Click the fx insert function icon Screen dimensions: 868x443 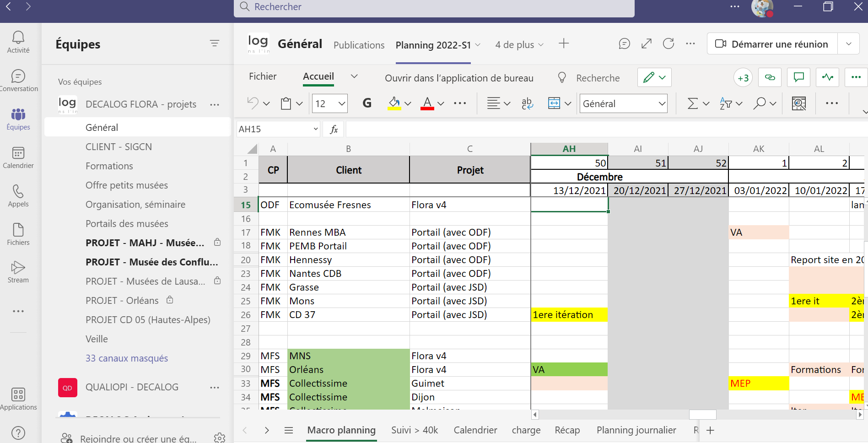tap(334, 129)
